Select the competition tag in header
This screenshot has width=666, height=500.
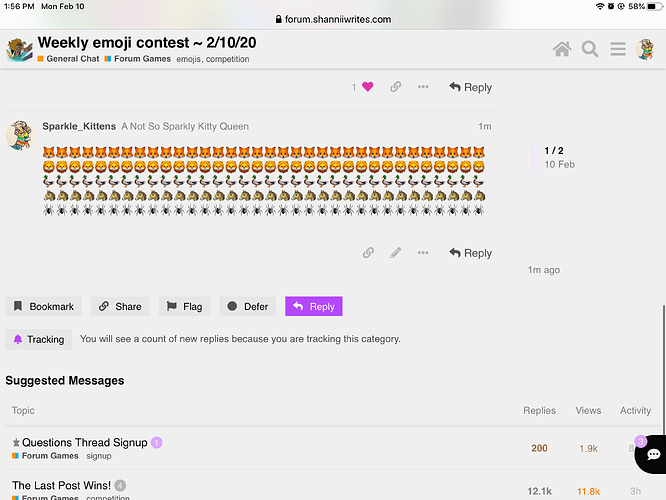coord(227,59)
